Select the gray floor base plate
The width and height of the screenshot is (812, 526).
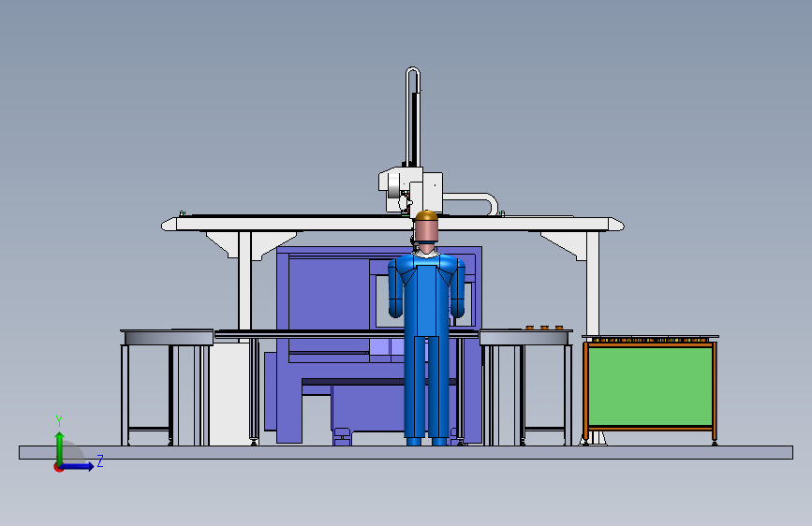pos(406,452)
